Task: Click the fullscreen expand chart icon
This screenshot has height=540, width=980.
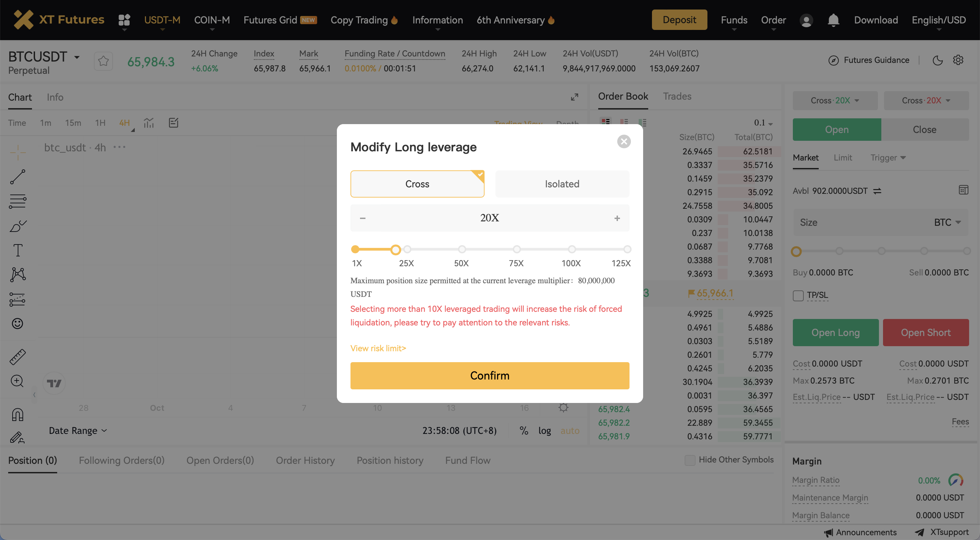Action: coord(574,97)
